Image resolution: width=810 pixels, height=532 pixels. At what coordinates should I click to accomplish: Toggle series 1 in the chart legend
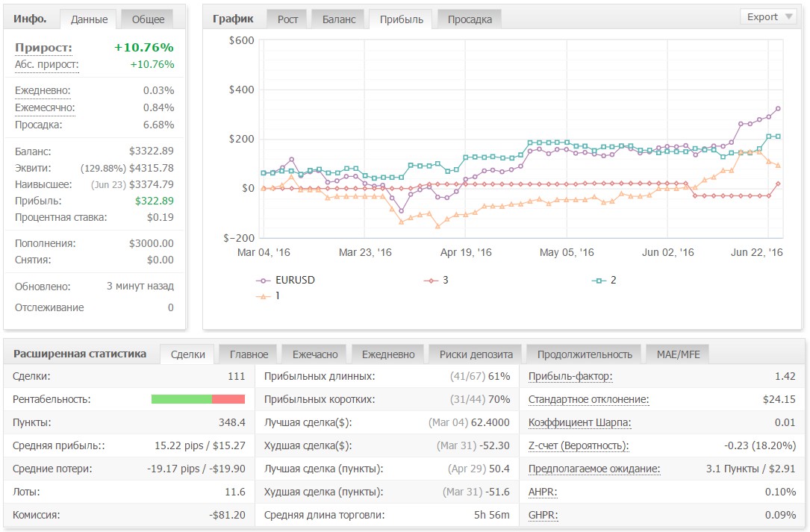(268, 296)
